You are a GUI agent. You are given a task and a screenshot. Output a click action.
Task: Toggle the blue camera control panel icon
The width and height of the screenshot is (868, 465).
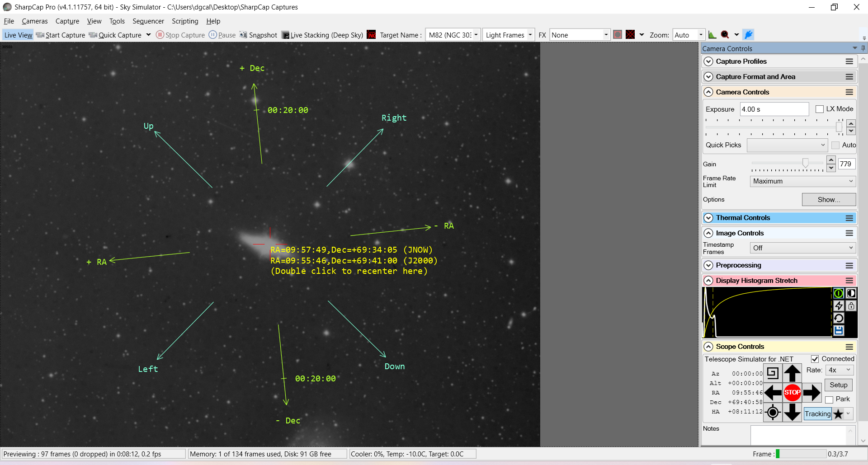click(749, 34)
